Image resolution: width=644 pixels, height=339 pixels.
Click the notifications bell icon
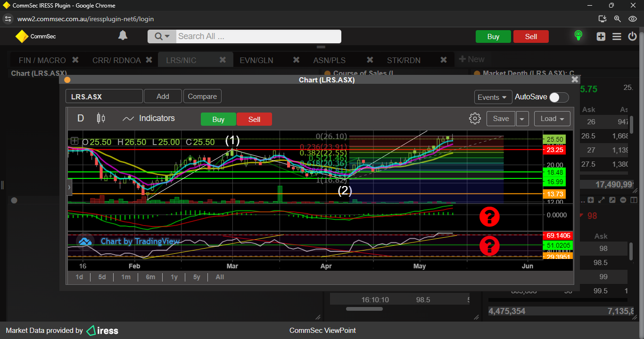click(x=123, y=36)
